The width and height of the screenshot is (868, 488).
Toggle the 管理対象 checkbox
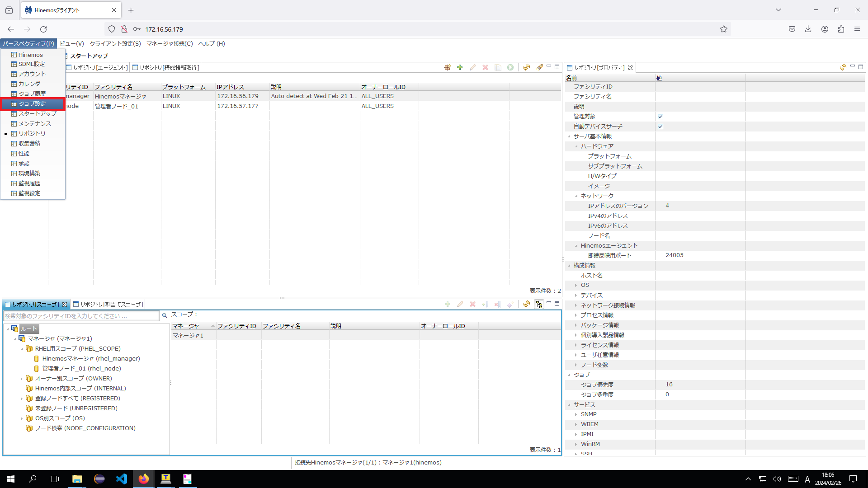(x=660, y=117)
